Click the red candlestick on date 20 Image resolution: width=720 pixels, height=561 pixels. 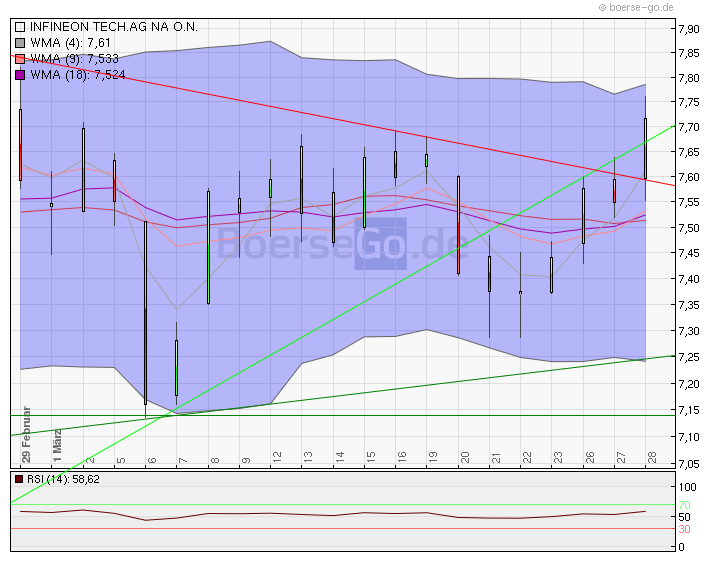point(458,225)
